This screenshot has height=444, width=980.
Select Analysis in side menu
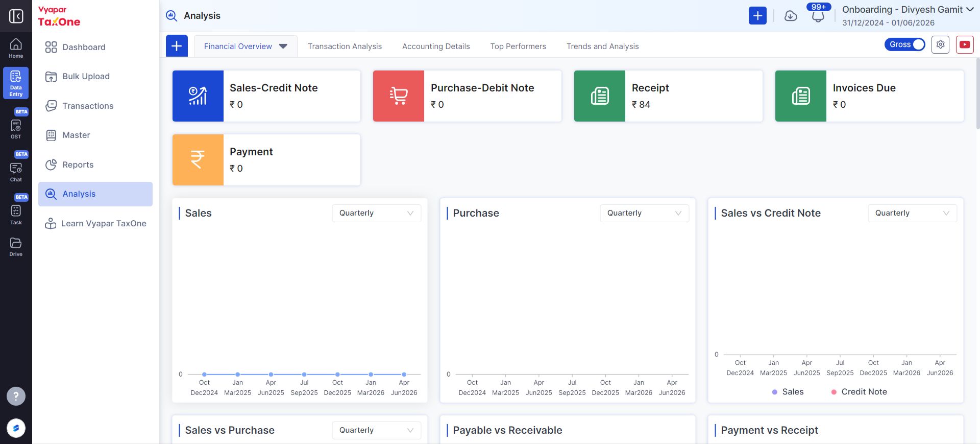pyautogui.click(x=95, y=194)
